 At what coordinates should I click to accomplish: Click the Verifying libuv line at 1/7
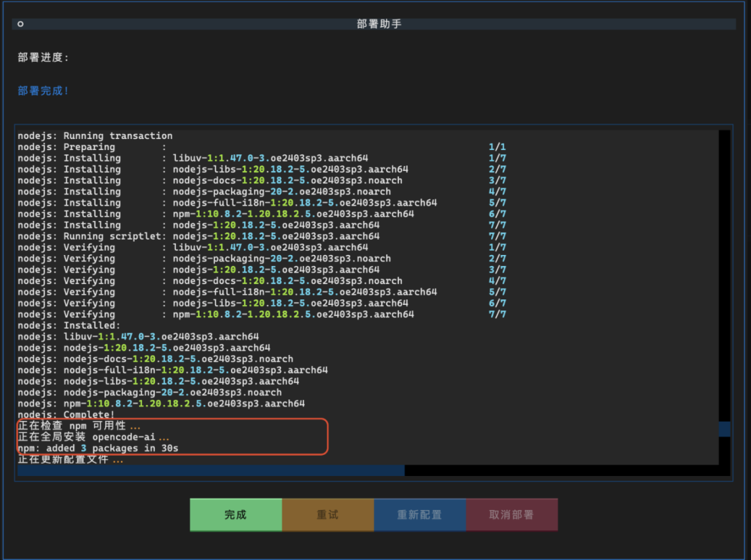pyautogui.click(x=261, y=247)
